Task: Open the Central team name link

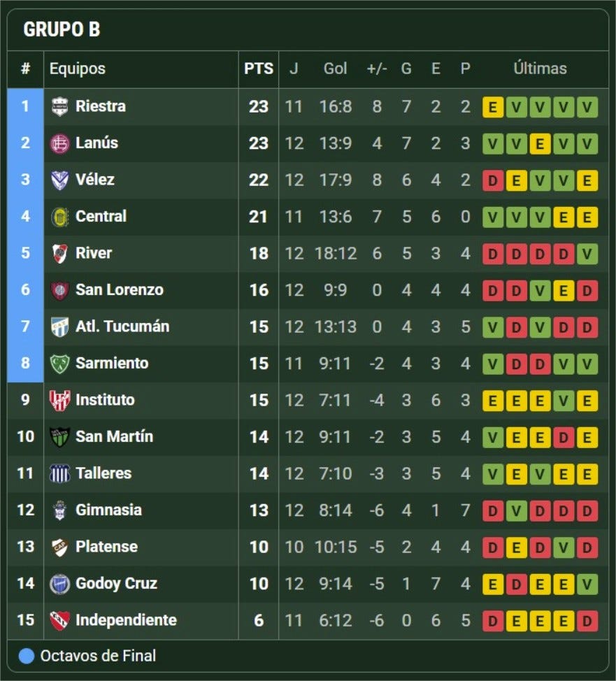Action: pyautogui.click(x=101, y=216)
